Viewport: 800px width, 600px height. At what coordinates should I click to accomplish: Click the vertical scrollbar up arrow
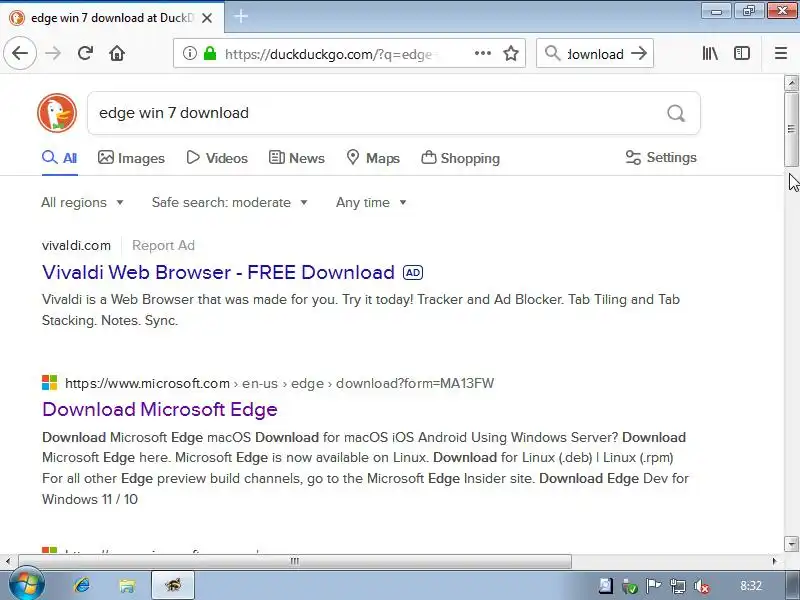pyautogui.click(x=791, y=83)
